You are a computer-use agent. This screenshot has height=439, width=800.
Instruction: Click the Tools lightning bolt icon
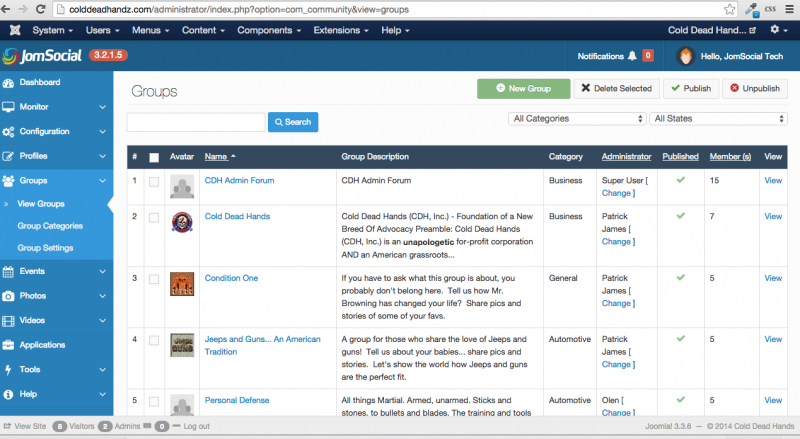coord(8,370)
